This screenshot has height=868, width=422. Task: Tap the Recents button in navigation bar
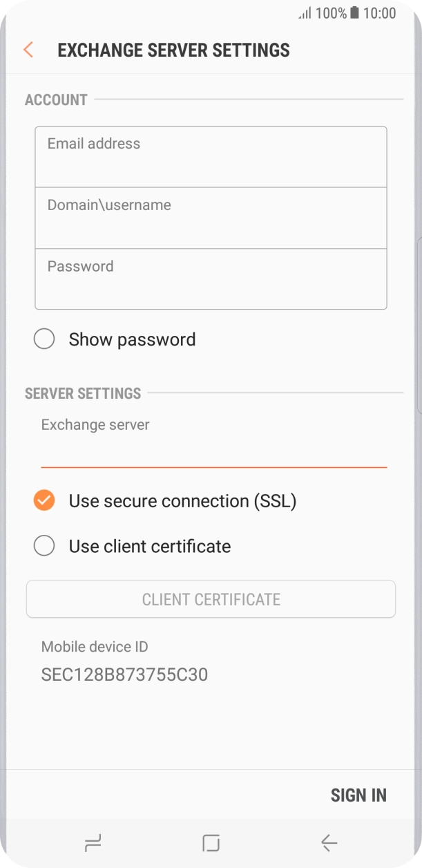coord(92,843)
